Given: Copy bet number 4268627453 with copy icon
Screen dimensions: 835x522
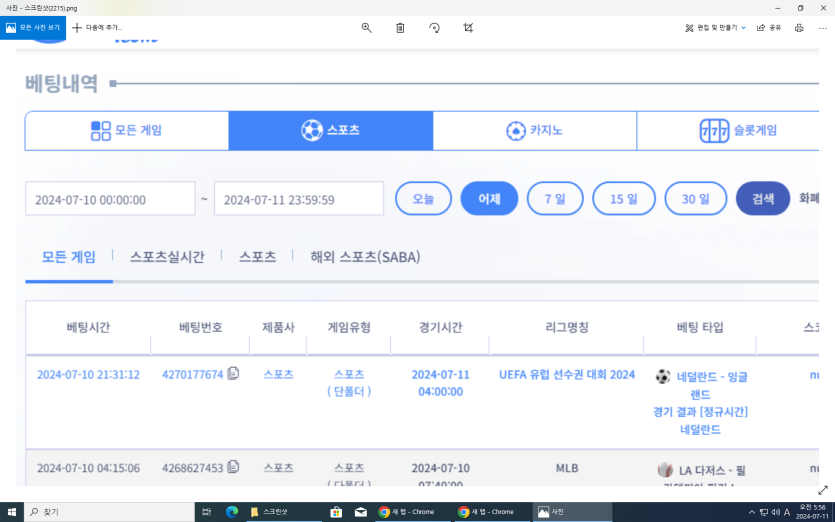Looking at the screenshot, I should 233,467.
